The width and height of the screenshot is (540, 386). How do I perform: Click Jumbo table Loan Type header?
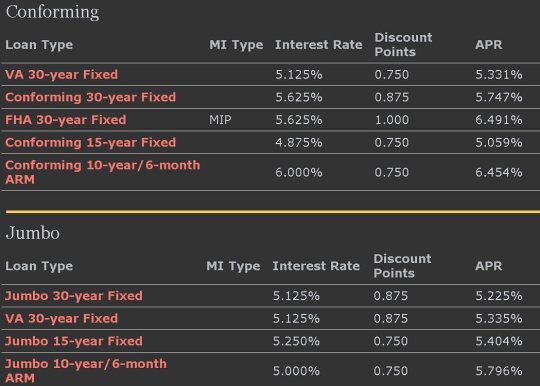[x=39, y=266]
